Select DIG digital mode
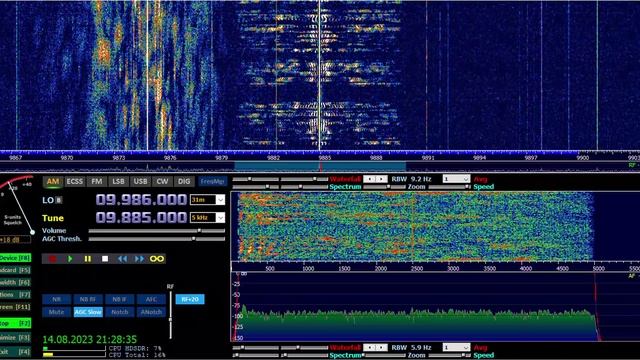640x360 pixels. [184, 182]
